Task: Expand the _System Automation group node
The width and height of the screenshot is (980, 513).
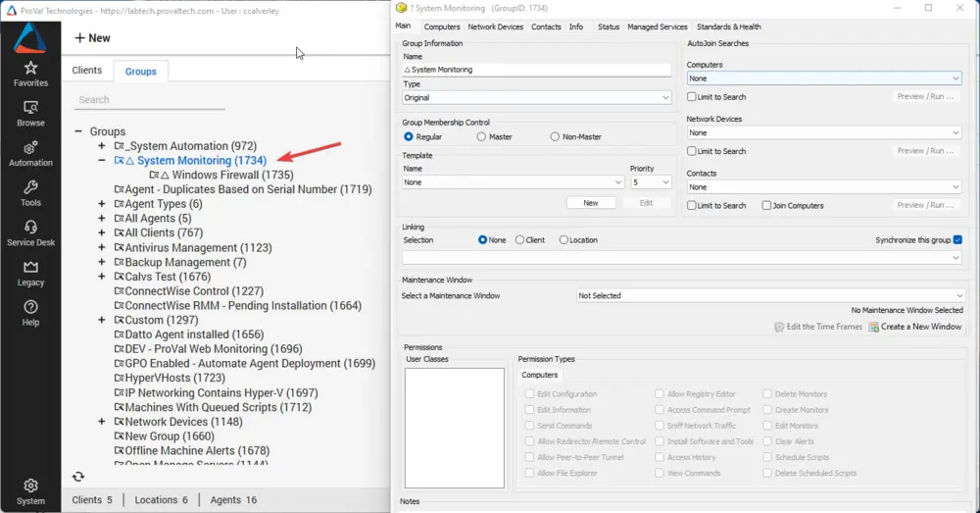Action: (x=101, y=146)
